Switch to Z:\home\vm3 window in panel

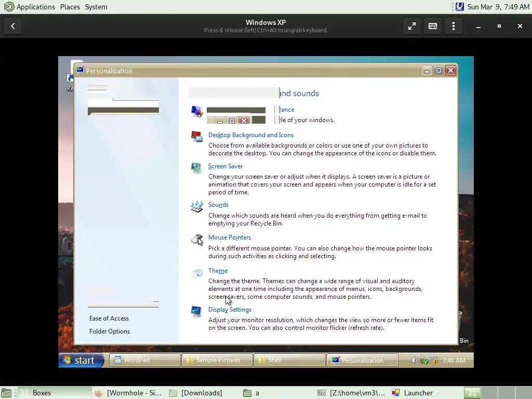point(351,393)
